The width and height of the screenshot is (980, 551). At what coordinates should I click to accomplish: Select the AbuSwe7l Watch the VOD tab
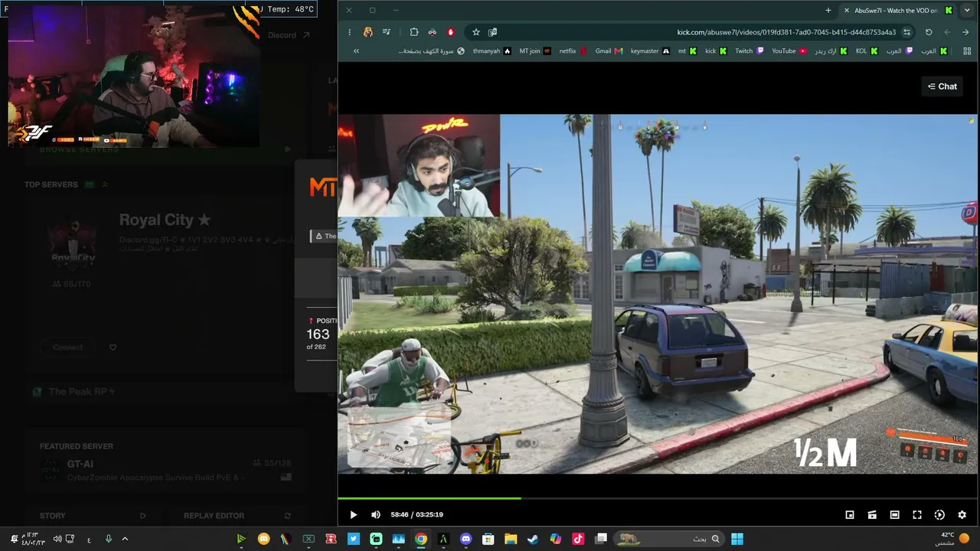point(898,11)
